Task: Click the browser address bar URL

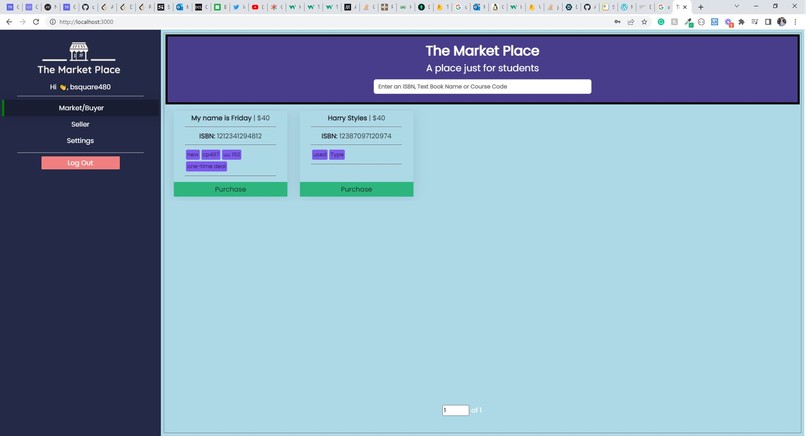Action: 86,22
